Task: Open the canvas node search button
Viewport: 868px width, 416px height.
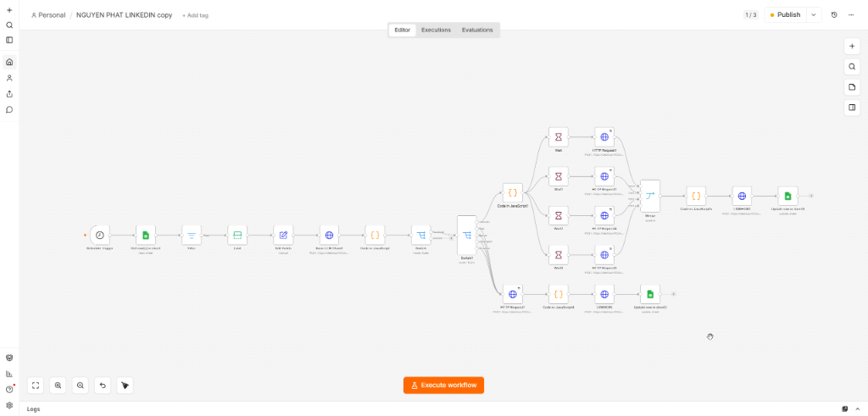Action: 852,67
